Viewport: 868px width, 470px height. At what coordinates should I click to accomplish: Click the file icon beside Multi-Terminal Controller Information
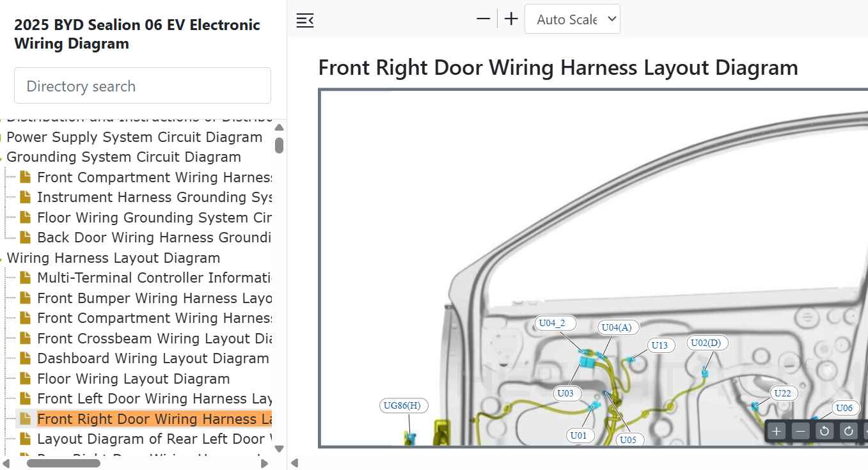click(26, 278)
